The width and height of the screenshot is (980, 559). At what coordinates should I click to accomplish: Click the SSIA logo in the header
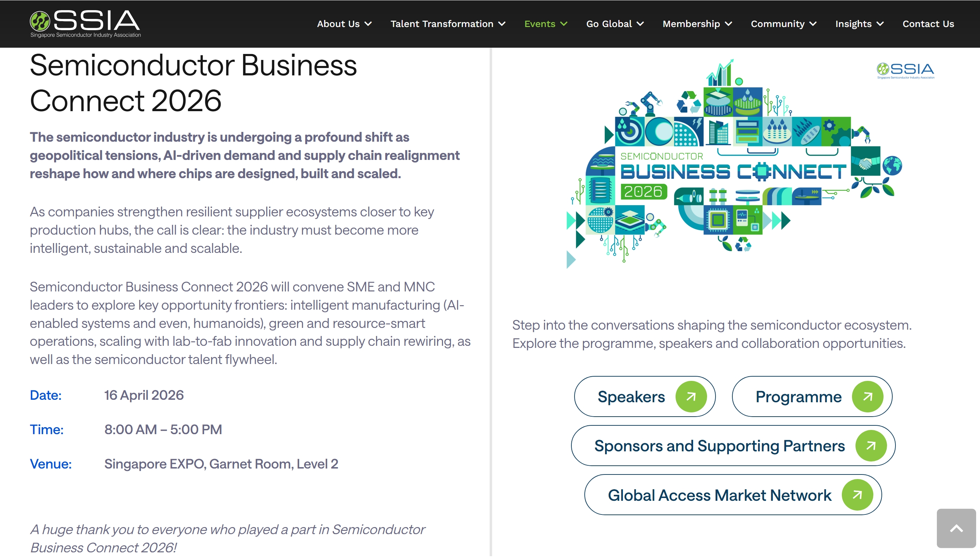pyautogui.click(x=85, y=24)
